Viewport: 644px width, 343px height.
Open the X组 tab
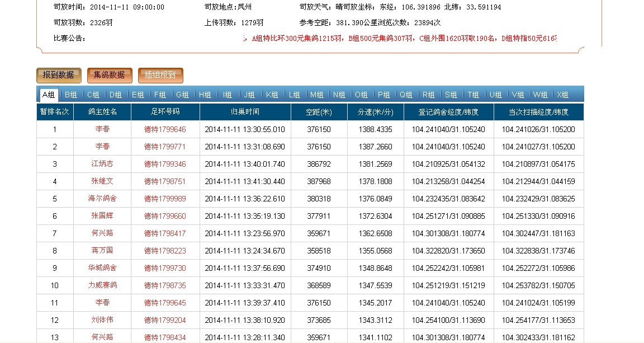562,95
